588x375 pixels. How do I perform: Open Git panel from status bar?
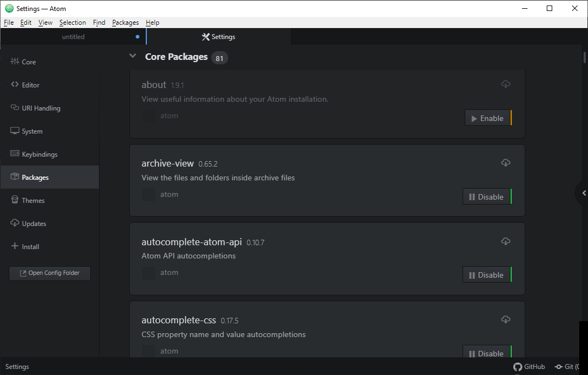tap(567, 367)
